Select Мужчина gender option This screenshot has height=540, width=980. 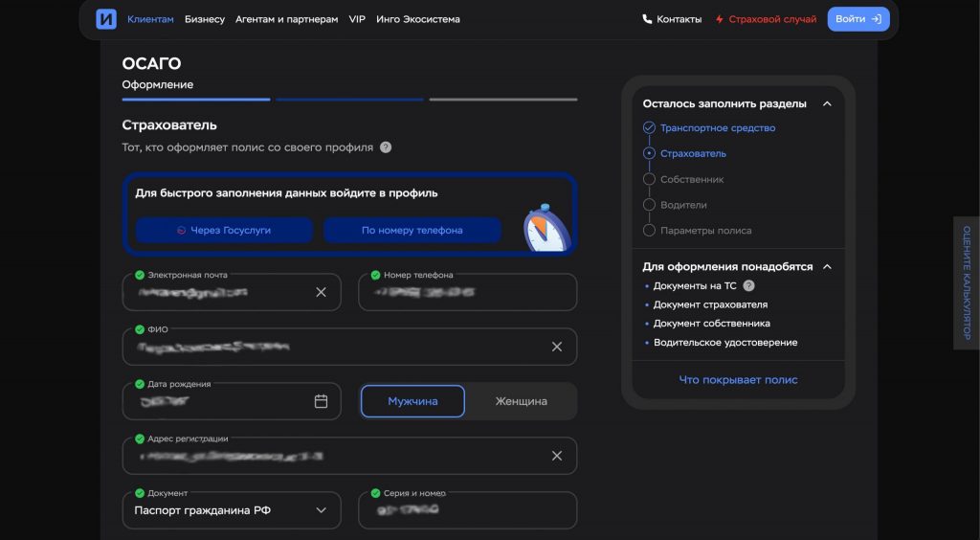[412, 401]
